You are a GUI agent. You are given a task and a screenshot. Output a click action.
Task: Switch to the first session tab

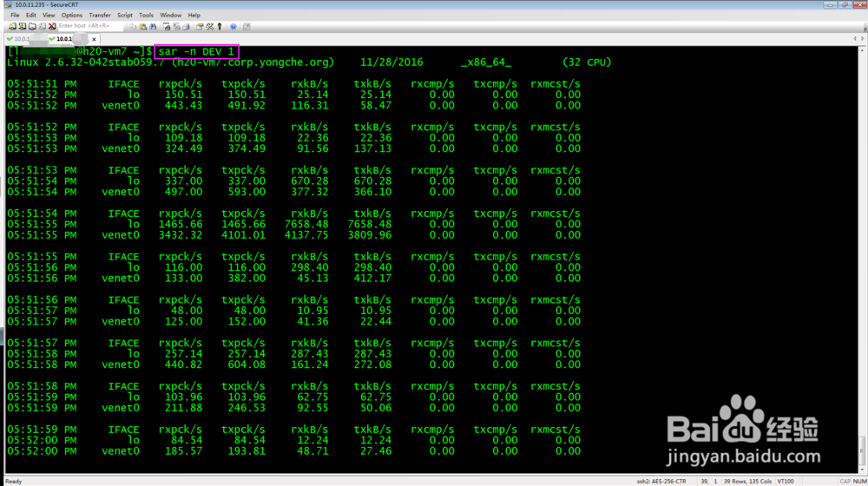(x=25, y=39)
